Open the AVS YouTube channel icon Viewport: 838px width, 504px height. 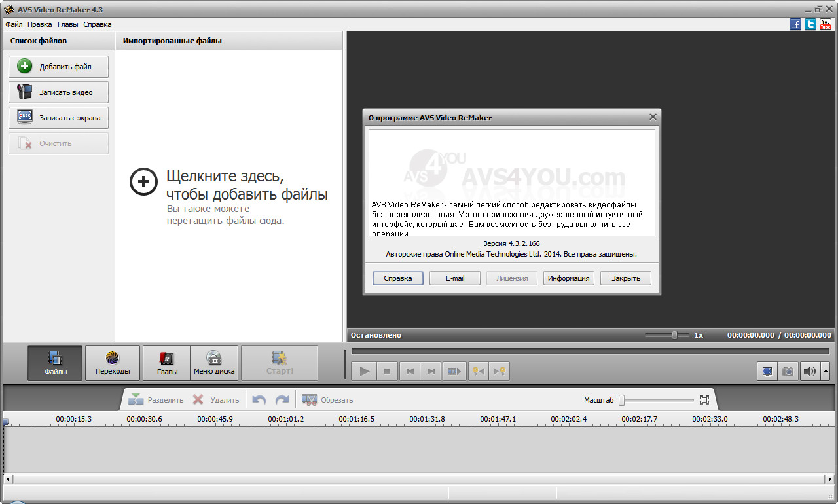(826, 24)
